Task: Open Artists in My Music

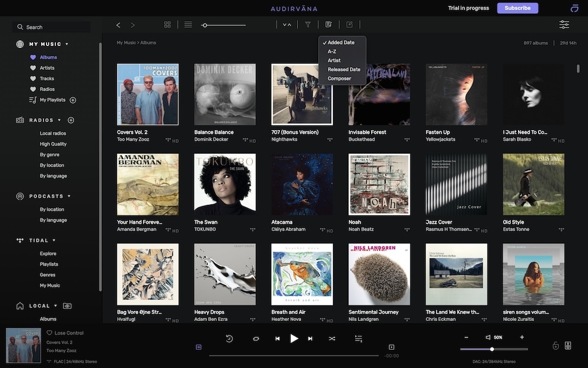Action: pyautogui.click(x=47, y=68)
